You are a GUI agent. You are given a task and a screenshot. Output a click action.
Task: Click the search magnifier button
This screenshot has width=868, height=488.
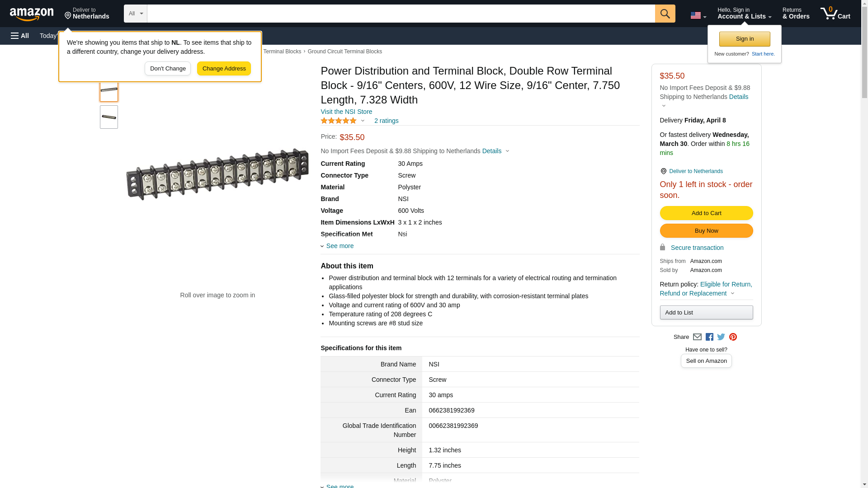pyautogui.click(x=665, y=14)
